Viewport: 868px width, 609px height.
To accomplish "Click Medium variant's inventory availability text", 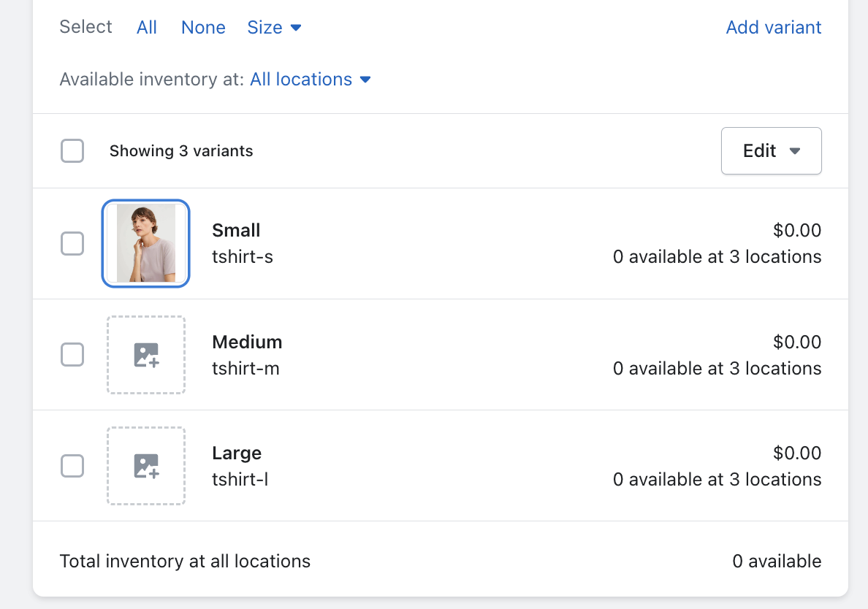I will tap(717, 369).
